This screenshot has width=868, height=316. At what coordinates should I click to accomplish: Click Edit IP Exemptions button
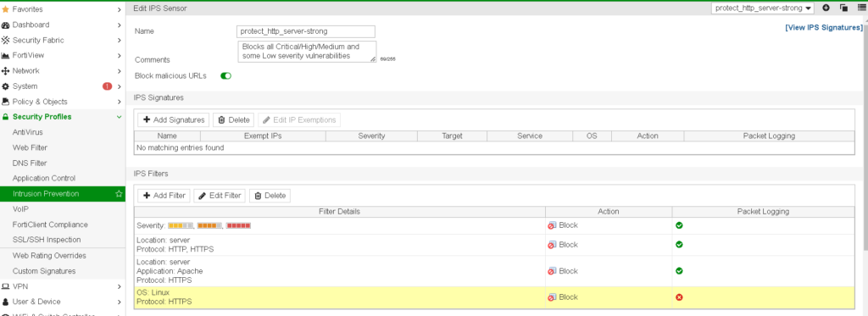tap(299, 119)
